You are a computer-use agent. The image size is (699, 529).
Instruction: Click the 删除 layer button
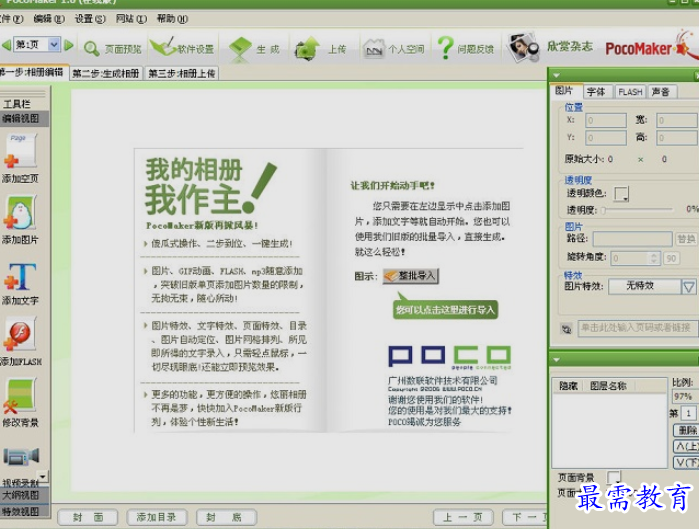coord(687,430)
